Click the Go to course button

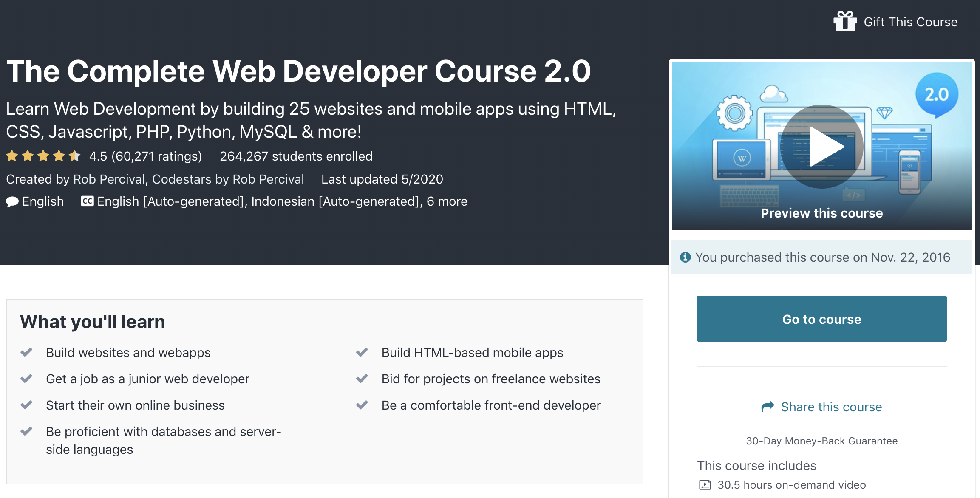coord(821,319)
